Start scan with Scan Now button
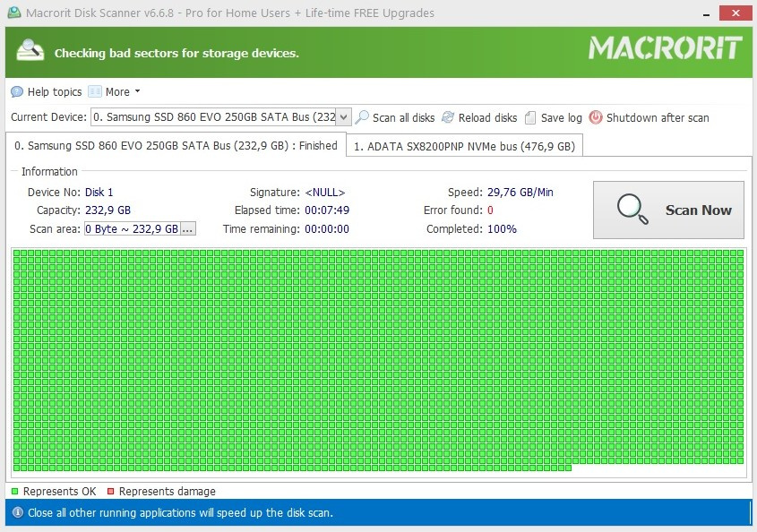 (668, 210)
